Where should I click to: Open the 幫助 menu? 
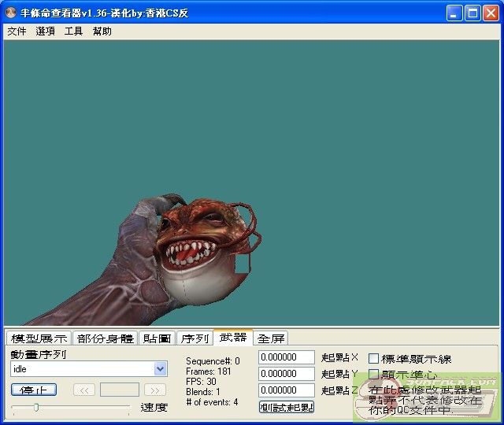coord(102,31)
